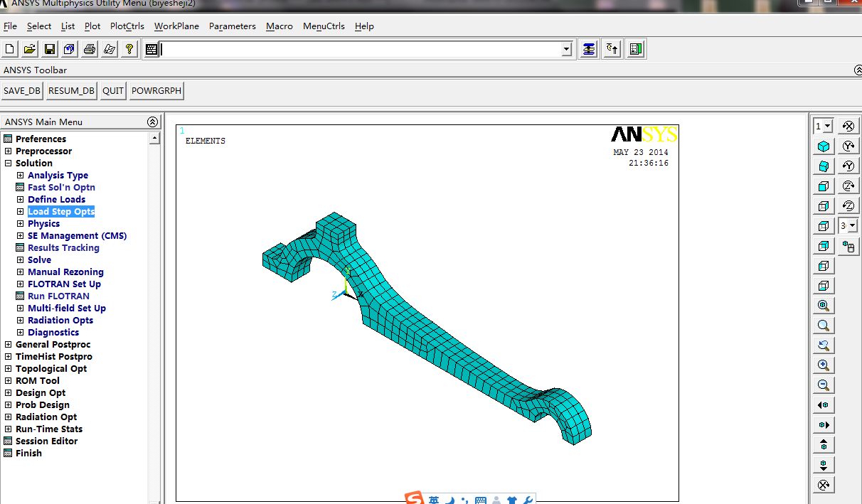
Task: Collapse the ANSYS Toolbar with its chevron button
Action: pyautogui.click(x=858, y=70)
